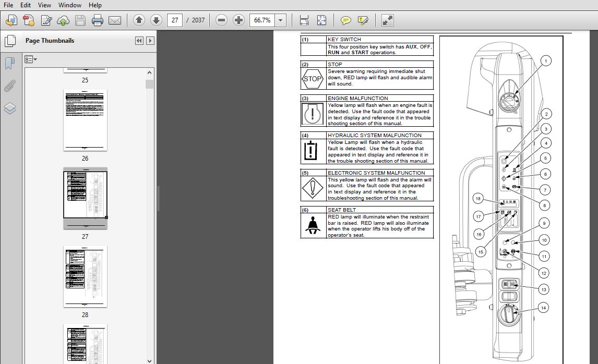Go to next page with down arrow
This screenshot has height=364, width=598.
pos(156,20)
